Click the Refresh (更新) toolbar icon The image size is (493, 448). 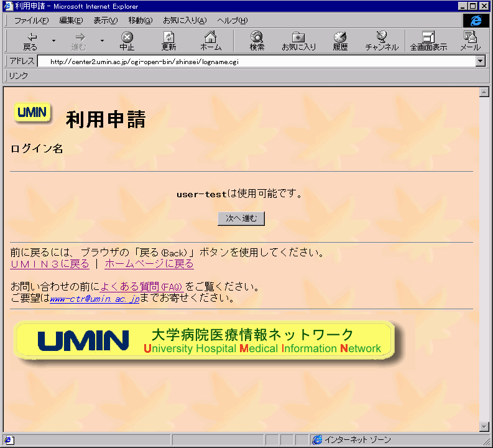click(x=168, y=37)
